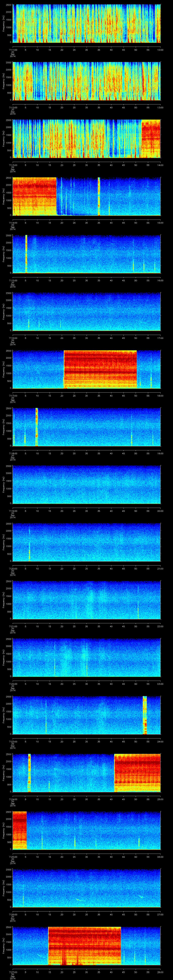Click the vertical burst near 5 seconds in 7:15 panel
This screenshot has height=980, width=173.
26,254
